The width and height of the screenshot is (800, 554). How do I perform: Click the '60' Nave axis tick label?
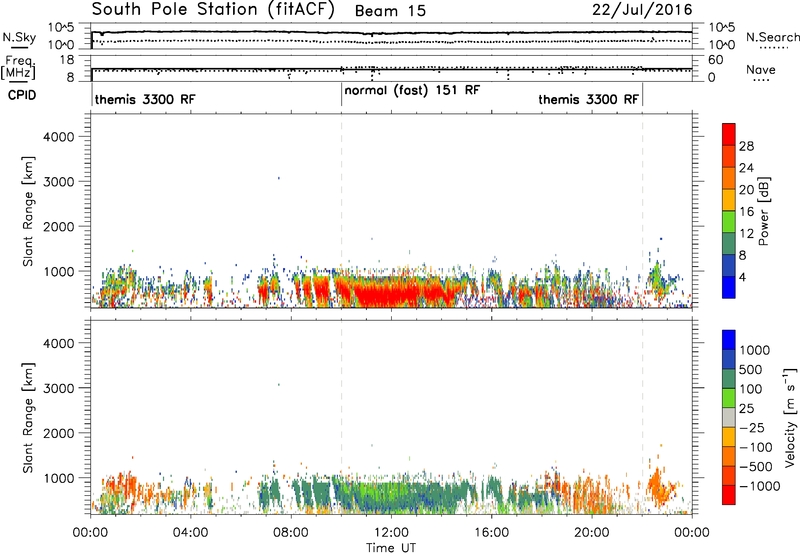point(715,60)
